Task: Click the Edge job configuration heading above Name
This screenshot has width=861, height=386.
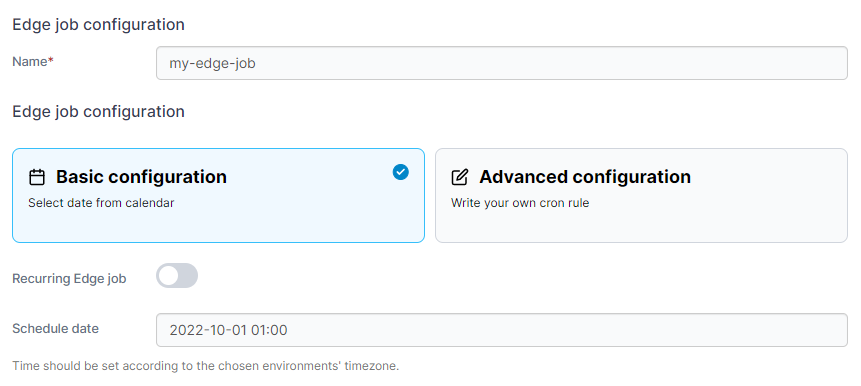Action: [x=98, y=25]
